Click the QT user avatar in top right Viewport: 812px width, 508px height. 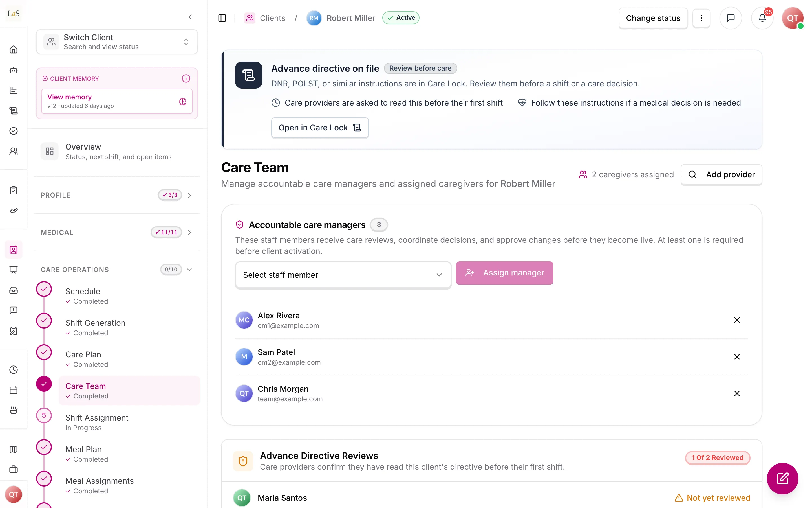tap(793, 18)
